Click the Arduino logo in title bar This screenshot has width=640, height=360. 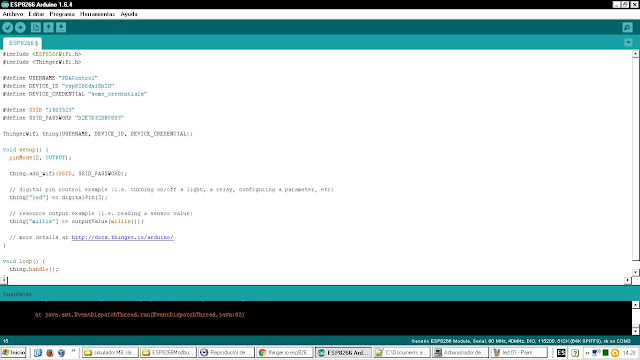coord(5,4)
